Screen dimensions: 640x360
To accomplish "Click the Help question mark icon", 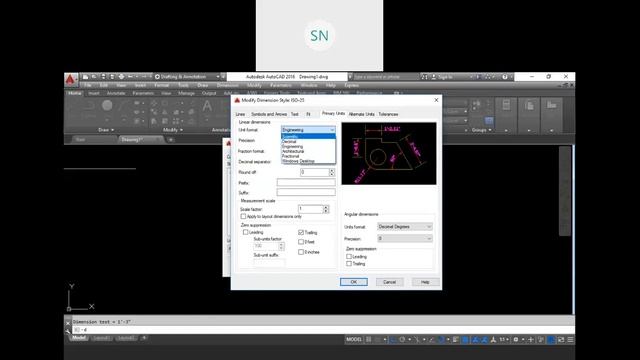I will tap(505, 77).
